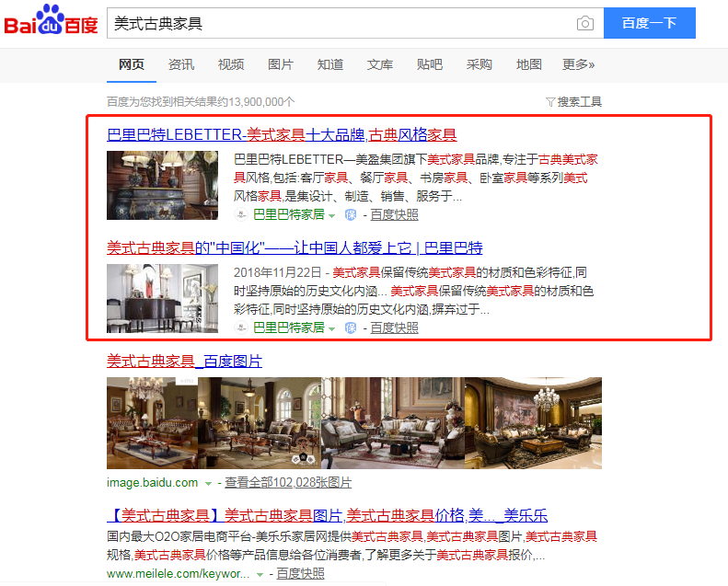Click thumbnail of dark sideboard room

(x=162, y=298)
